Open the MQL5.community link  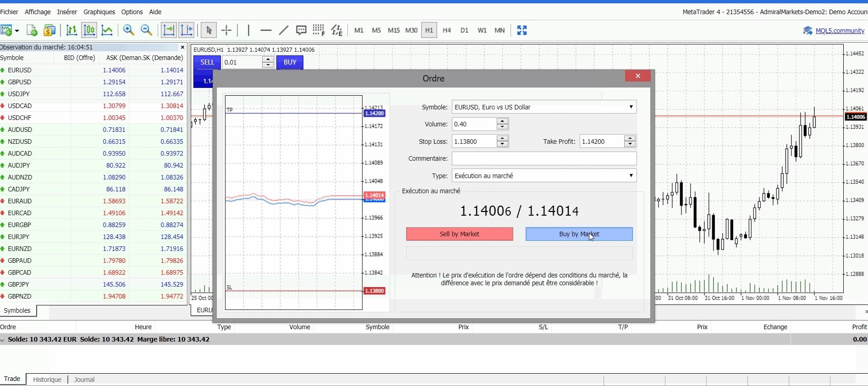pos(840,31)
